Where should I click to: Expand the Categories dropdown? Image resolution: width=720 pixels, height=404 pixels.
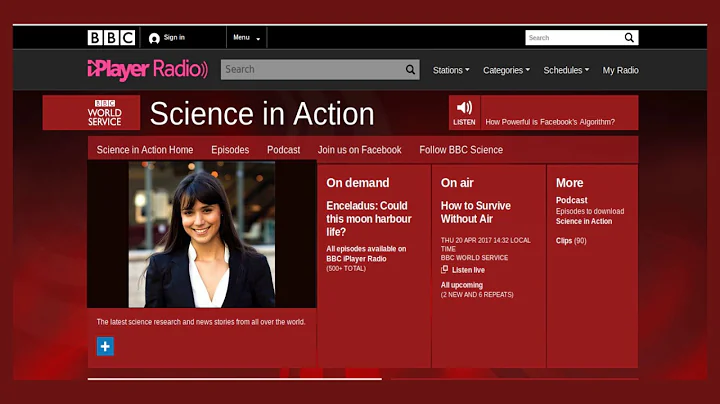coord(506,70)
